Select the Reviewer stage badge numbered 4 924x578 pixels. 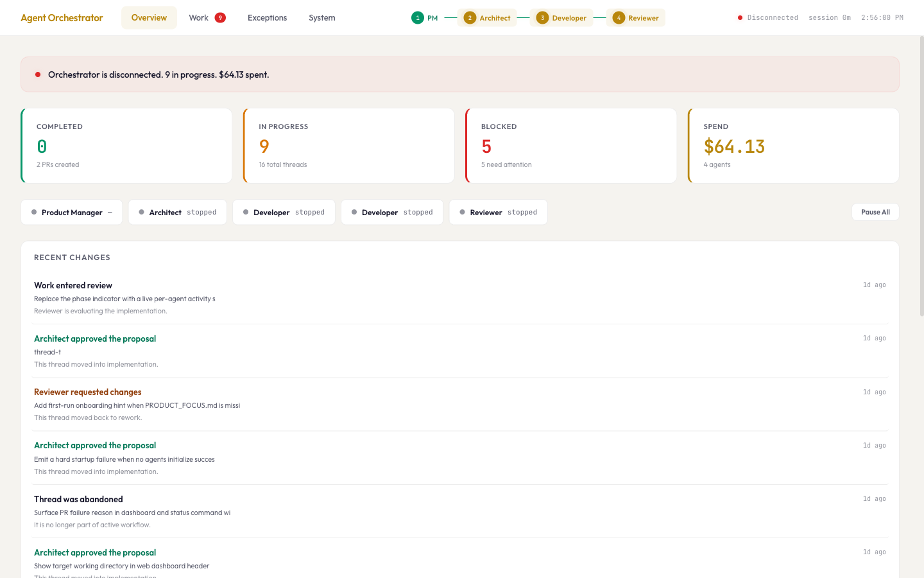[x=619, y=18]
